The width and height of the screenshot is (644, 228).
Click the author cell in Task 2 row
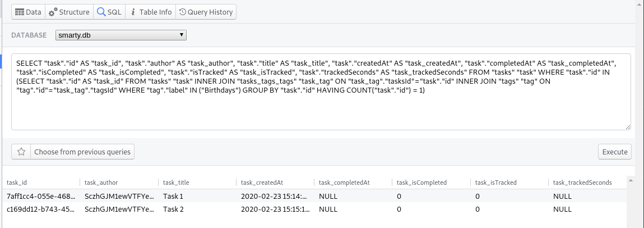tap(119, 209)
